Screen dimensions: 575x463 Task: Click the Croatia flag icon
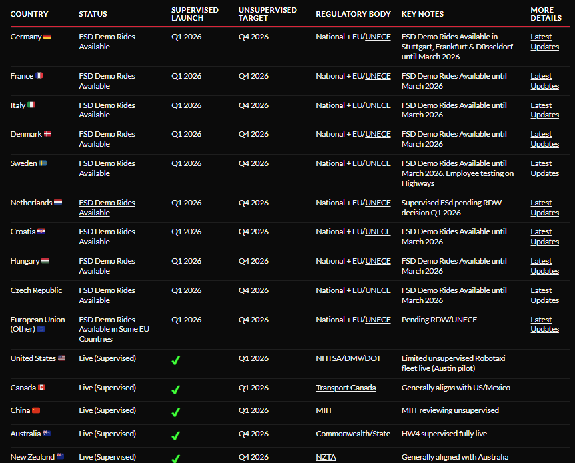(41, 231)
